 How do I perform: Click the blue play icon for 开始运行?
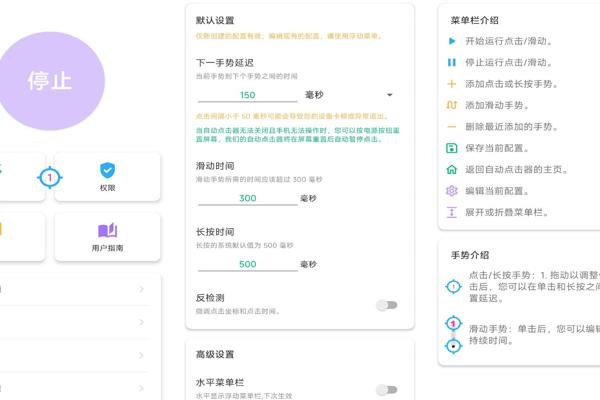[452, 41]
